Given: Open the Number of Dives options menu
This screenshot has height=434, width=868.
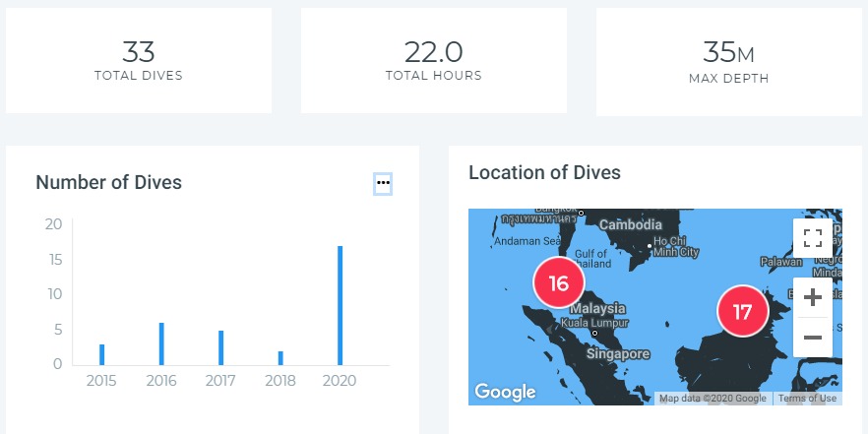Looking at the screenshot, I should pyautogui.click(x=383, y=183).
